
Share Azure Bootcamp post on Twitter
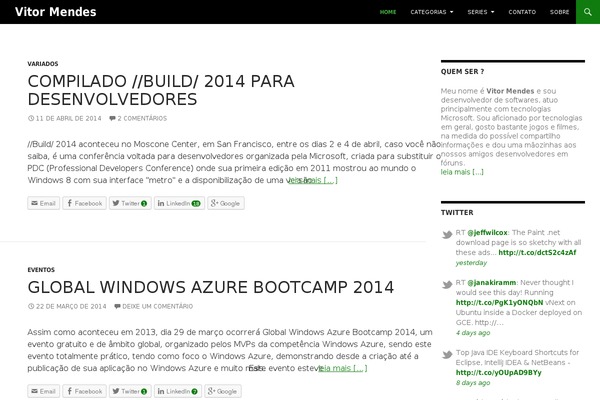[130, 391]
